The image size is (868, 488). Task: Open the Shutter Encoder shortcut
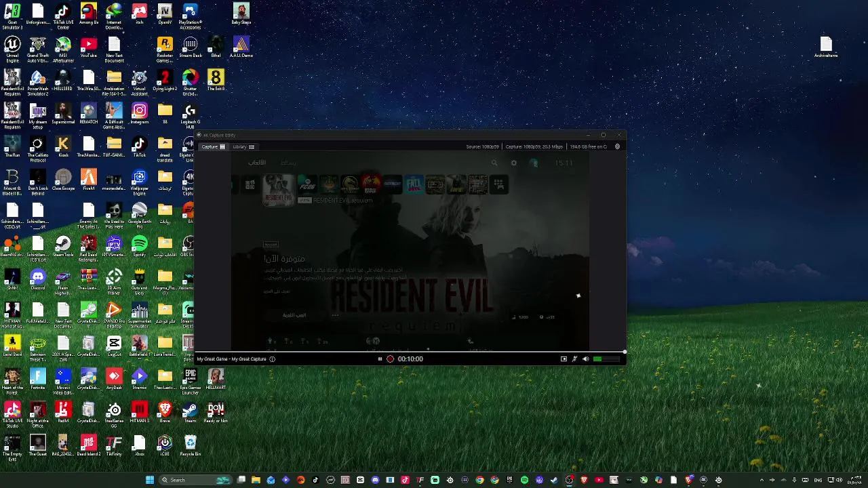[190, 83]
